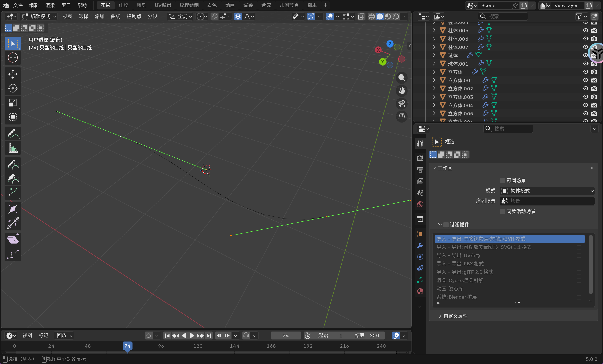Open the World properties tab

coord(420,204)
